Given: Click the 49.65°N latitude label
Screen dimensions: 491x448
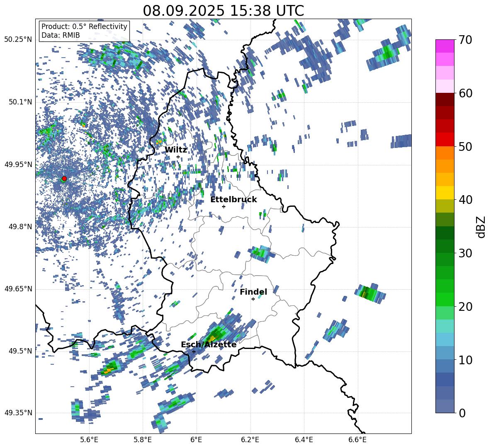Looking at the screenshot, I should coord(18,288).
